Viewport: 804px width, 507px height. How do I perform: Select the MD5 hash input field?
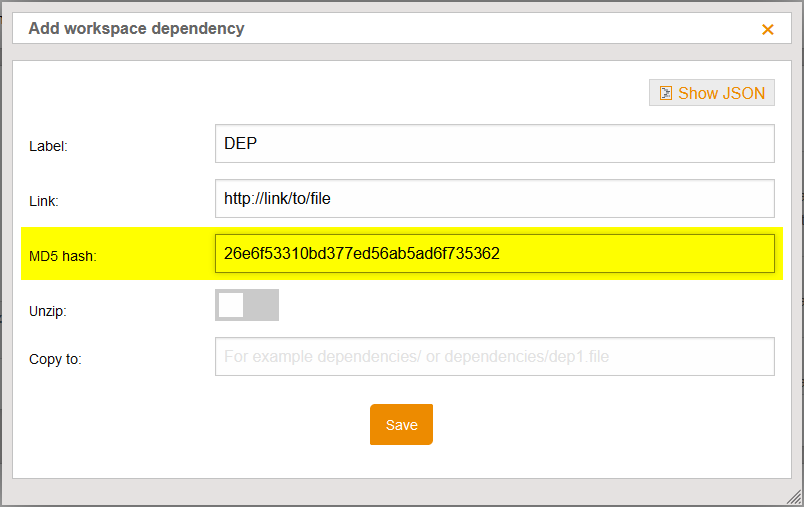click(x=495, y=254)
